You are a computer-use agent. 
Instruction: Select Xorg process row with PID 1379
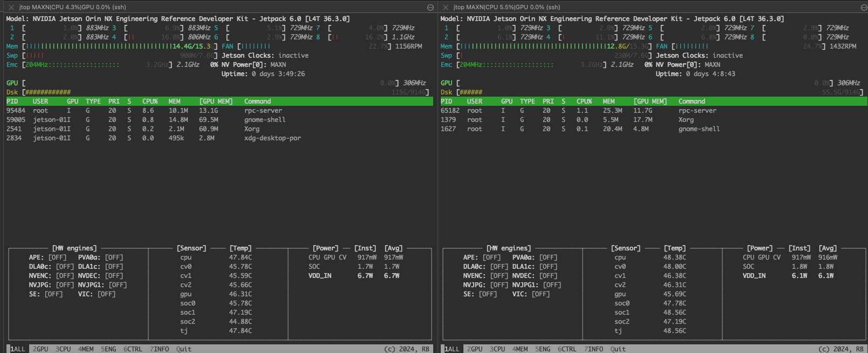653,120
